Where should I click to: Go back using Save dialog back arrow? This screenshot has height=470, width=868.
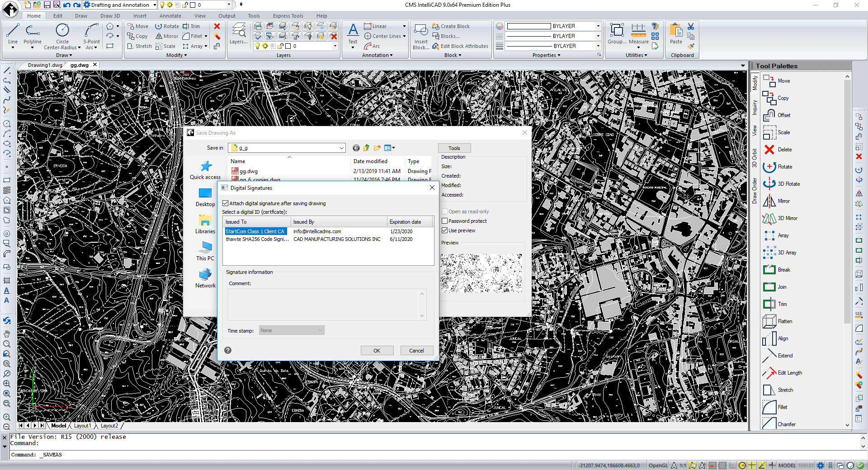point(356,148)
